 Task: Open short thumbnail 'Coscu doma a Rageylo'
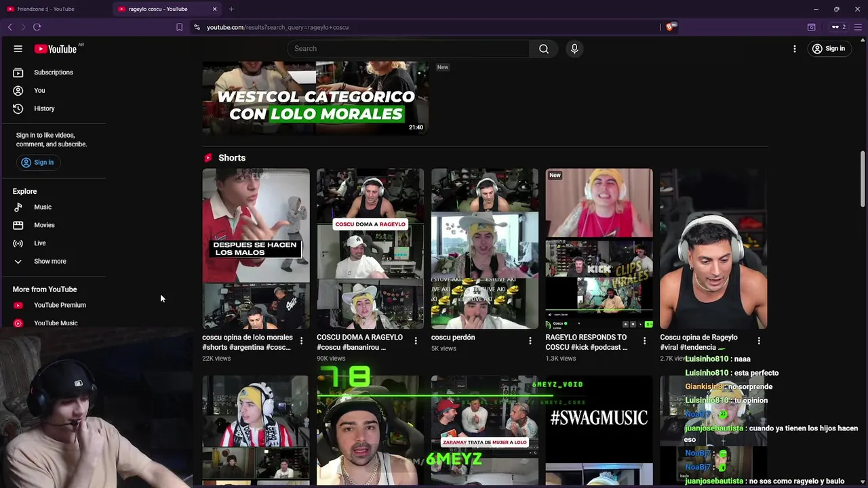point(370,249)
